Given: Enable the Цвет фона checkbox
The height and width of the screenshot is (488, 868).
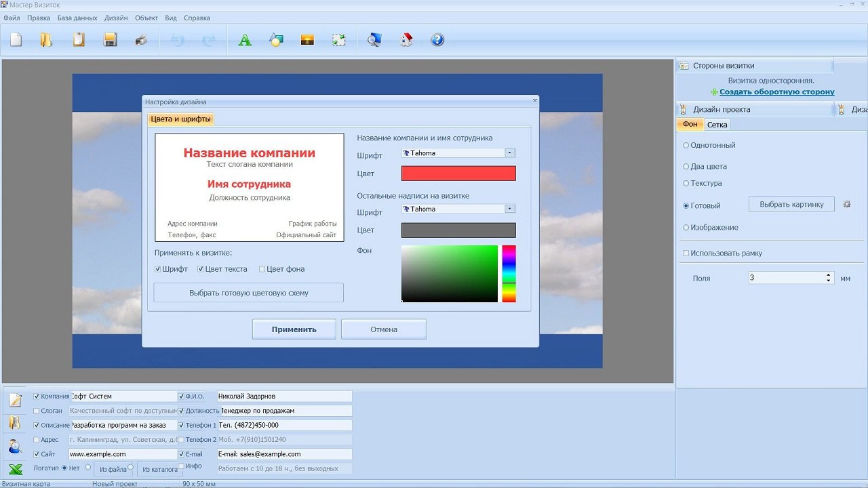Looking at the screenshot, I should point(262,269).
